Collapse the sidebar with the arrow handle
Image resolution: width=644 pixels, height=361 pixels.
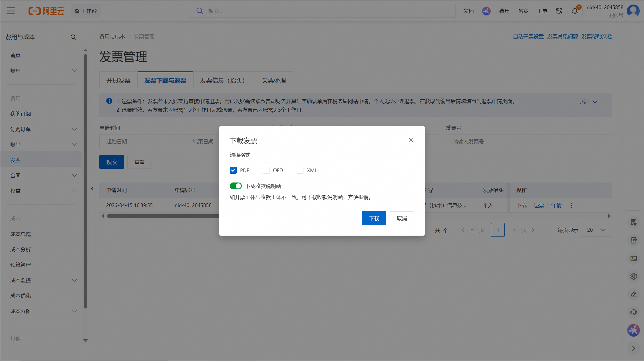[92, 188]
